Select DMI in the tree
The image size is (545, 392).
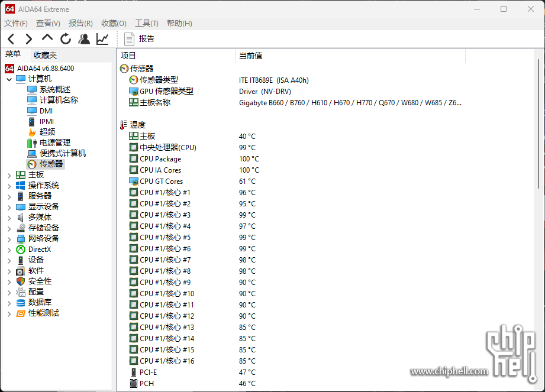[x=46, y=111]
